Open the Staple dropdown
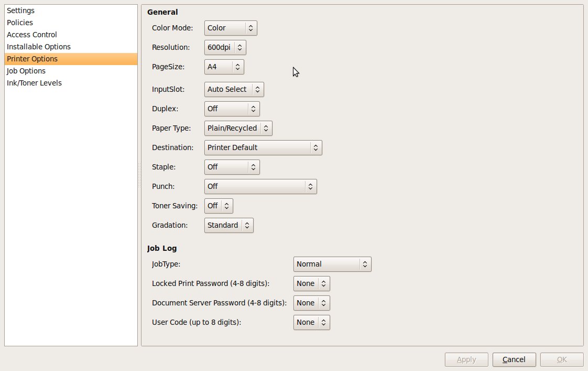 (x=232, y=167)
